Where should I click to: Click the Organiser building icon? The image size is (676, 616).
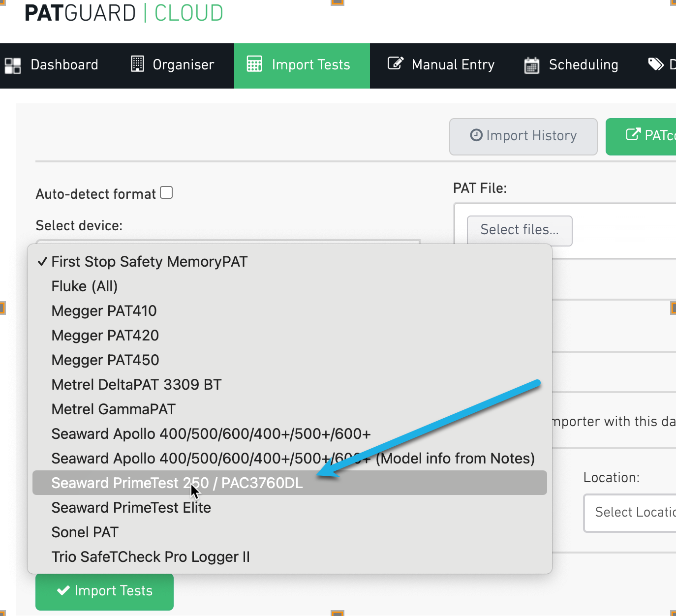click(x=137, y=64)
